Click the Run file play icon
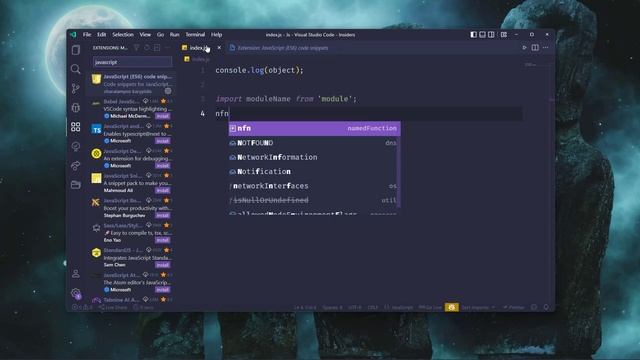The width and height of the screenshot is (640, 360). [524, 48]
